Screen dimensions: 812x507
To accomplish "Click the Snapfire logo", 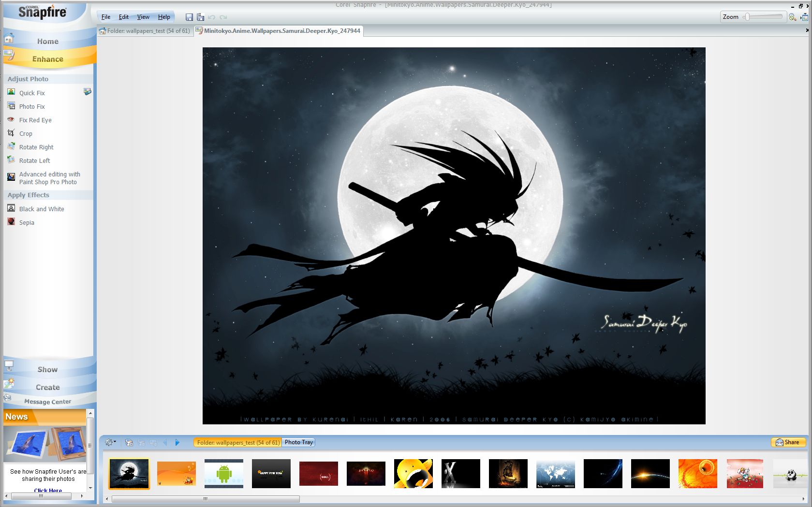I will pyautogui.click(x=42, y=11).
